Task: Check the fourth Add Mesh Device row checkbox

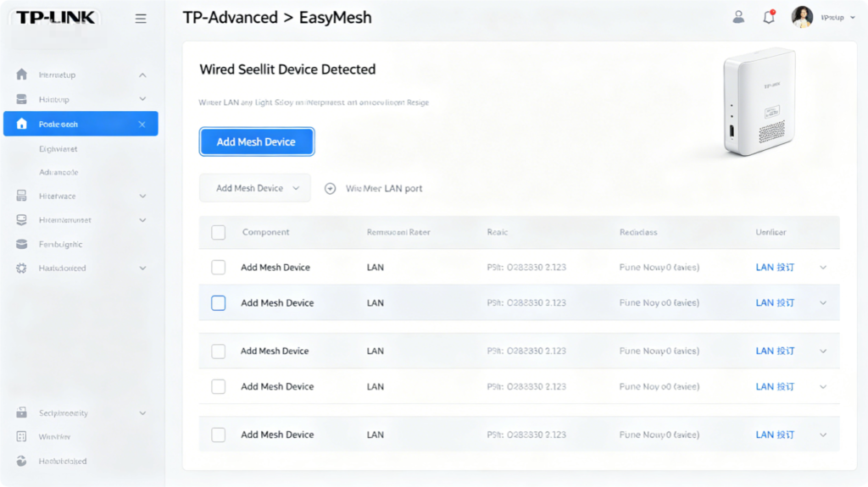Action: (218, 386)
